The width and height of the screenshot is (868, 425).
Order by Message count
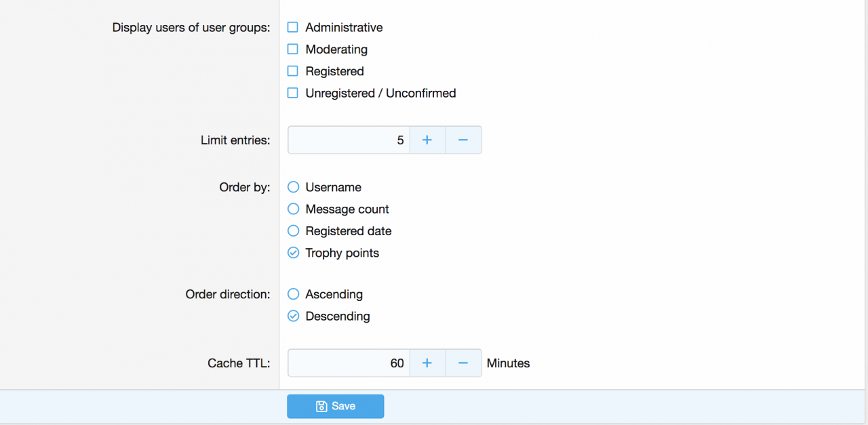point(293,209)
